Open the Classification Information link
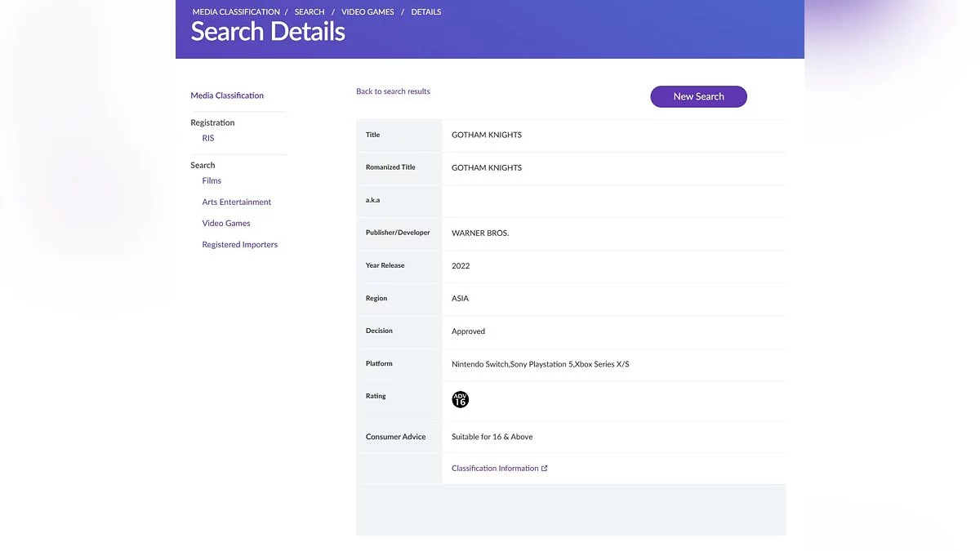 pyautogui.click(x=495, y=469)
